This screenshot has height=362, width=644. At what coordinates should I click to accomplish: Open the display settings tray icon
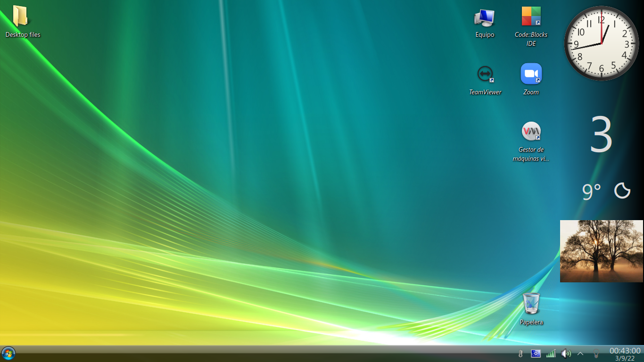coord(536,353)
